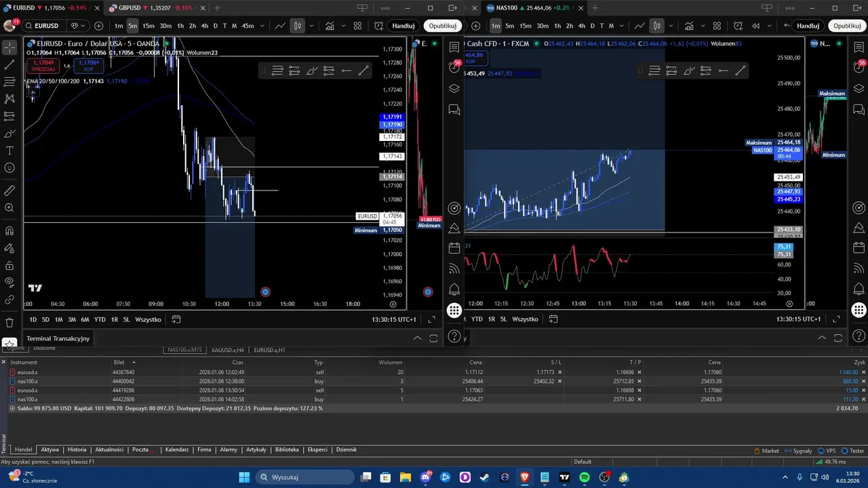
Task: Open Terminal Transakcyjny tab
Action: 58,338
